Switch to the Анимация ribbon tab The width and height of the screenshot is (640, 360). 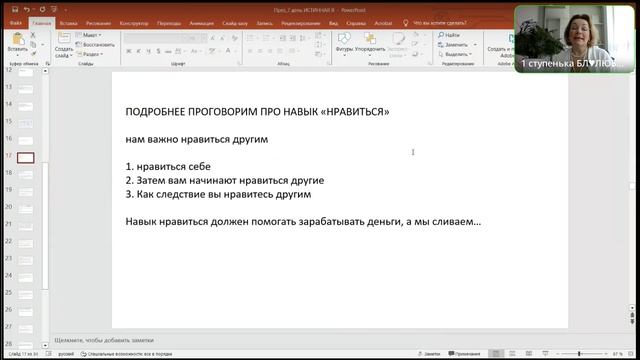click(201, 23)
